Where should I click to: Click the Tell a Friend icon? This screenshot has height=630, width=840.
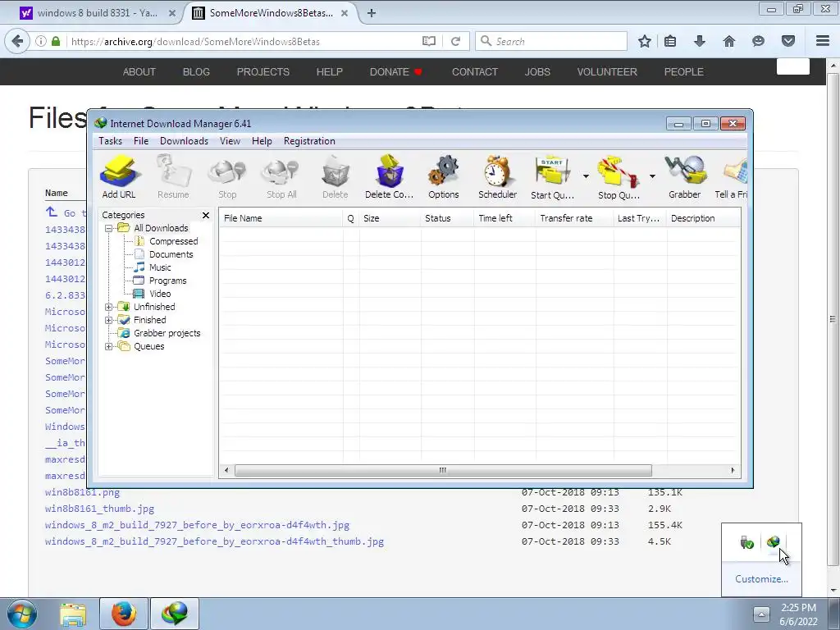coord(732,177)
